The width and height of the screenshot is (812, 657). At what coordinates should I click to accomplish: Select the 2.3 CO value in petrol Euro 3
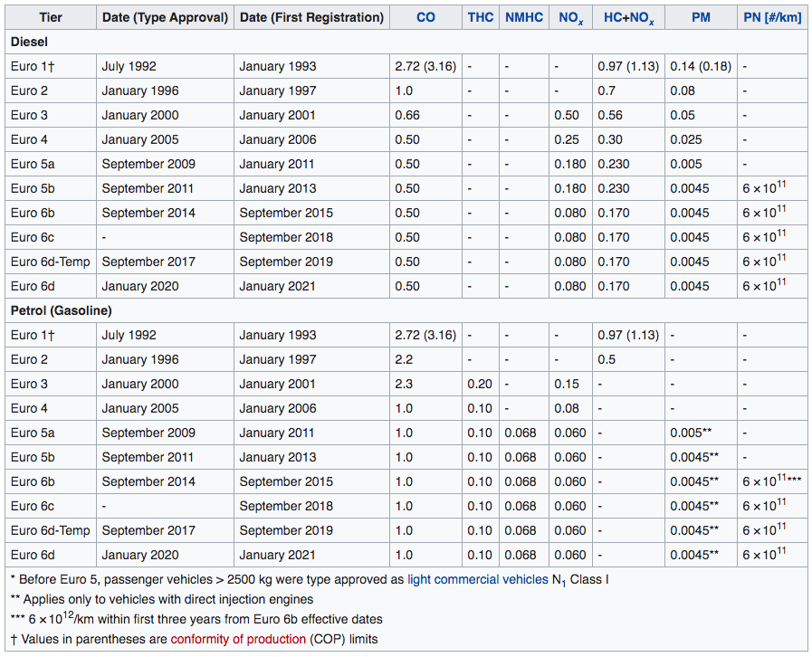tap(404, 384)
